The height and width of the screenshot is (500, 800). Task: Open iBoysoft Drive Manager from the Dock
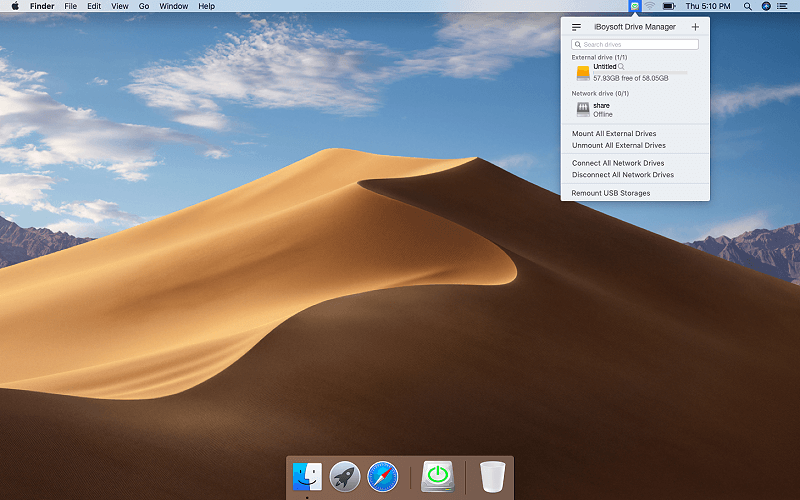pos(437,476)
